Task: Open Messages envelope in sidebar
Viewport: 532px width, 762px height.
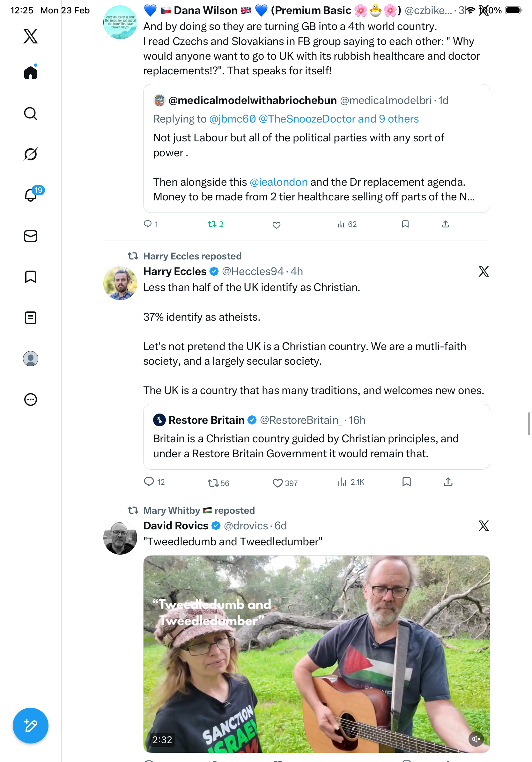Action: click(31, 236)
